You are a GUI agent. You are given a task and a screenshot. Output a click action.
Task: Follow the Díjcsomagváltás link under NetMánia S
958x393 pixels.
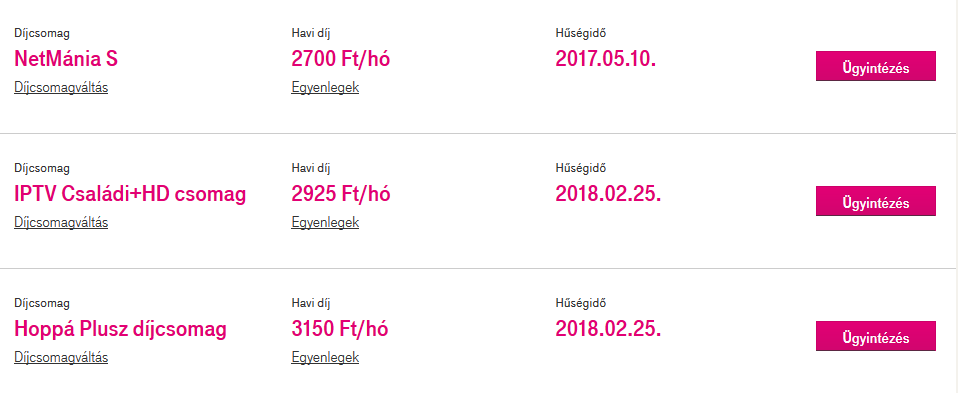(61, 87)
